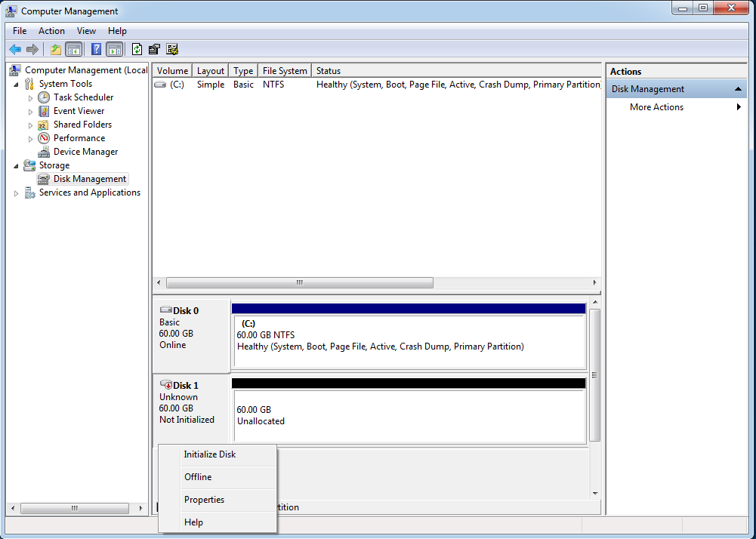Go up one level with folder icon
The height and width of the screenshot is (539, 756).
[56, 49]
